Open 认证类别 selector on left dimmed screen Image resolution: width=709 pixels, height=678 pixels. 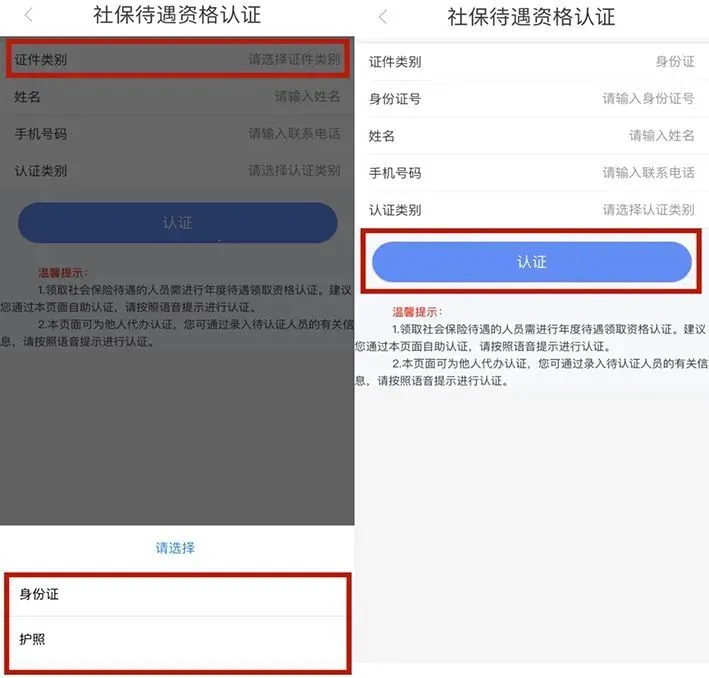coord(177,171)
